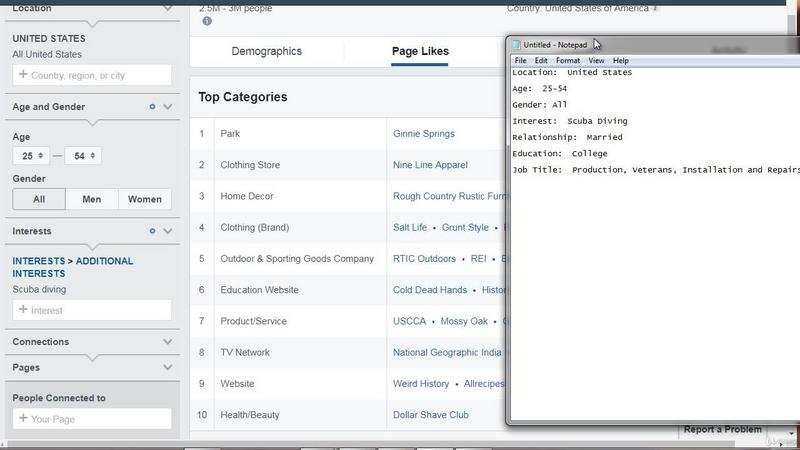Click the Age and Gender filter indicator dot

pos(152,107)
